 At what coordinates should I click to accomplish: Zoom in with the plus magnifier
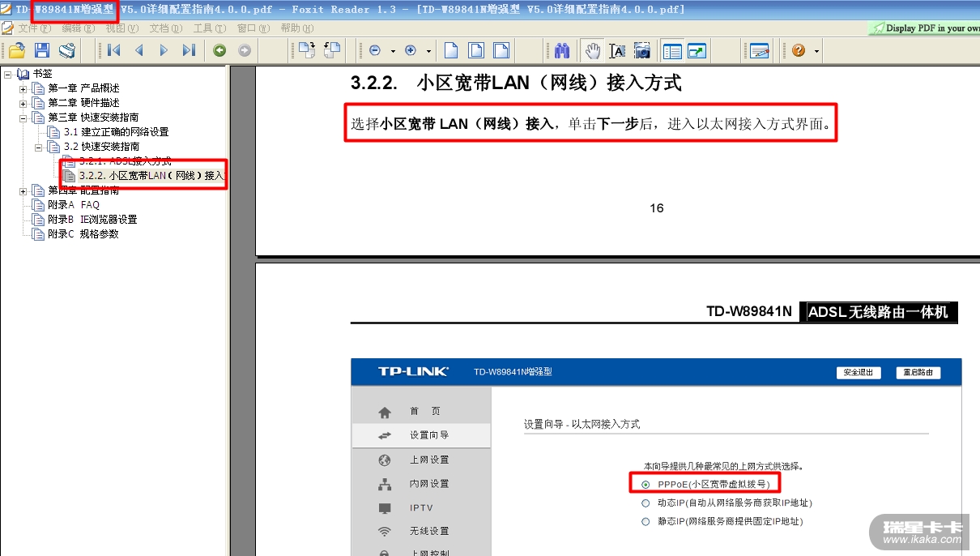tap(411, 50)
